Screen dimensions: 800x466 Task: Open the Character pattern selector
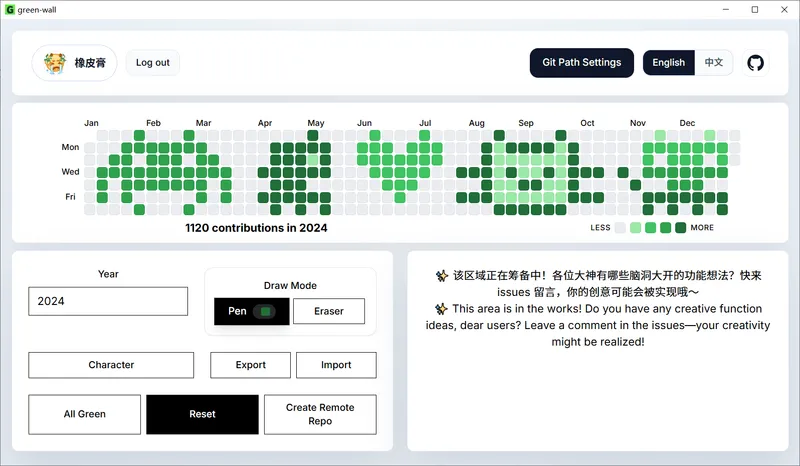point(111,365)
